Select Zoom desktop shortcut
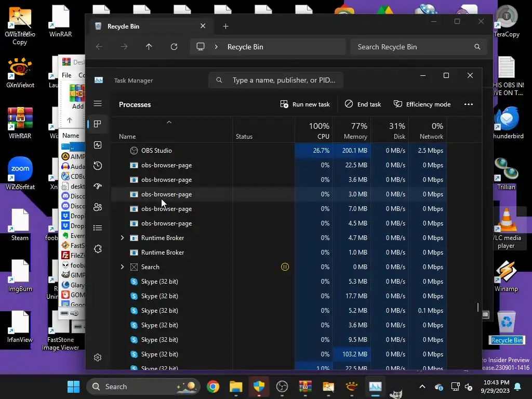Viewport: 532px width, 399px height. (x=20, y=173)
